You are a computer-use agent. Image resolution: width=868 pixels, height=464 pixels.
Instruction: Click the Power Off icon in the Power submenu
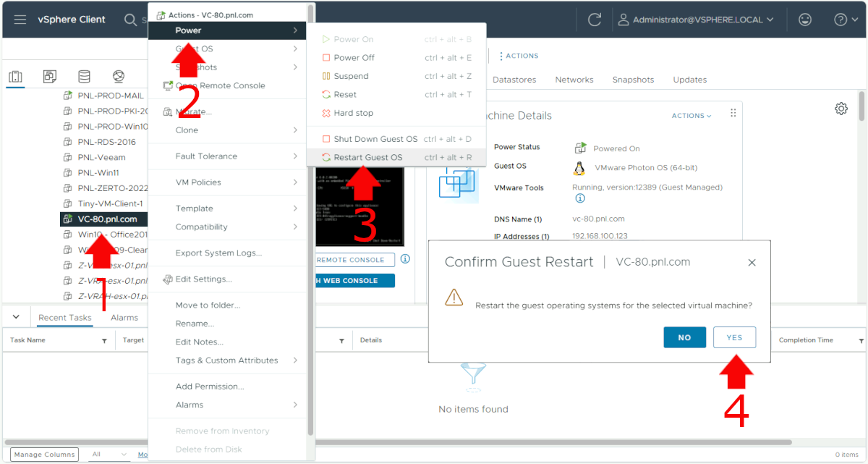[x=326, y=58]
